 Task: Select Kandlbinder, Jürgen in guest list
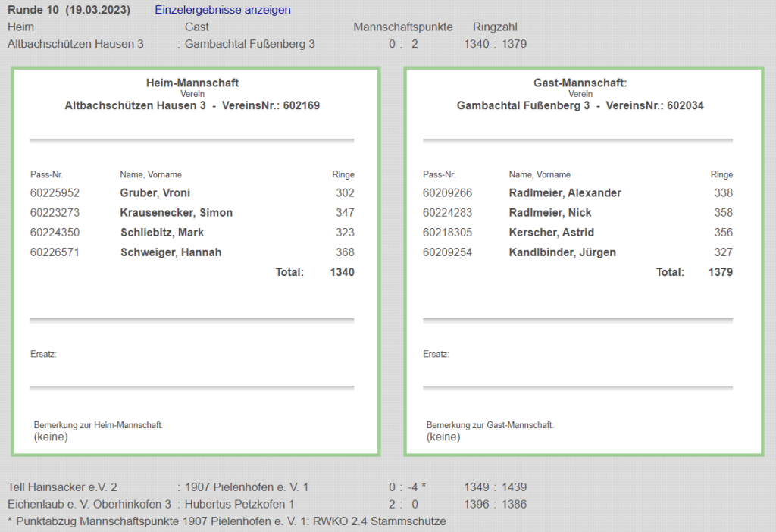(562, 252)
